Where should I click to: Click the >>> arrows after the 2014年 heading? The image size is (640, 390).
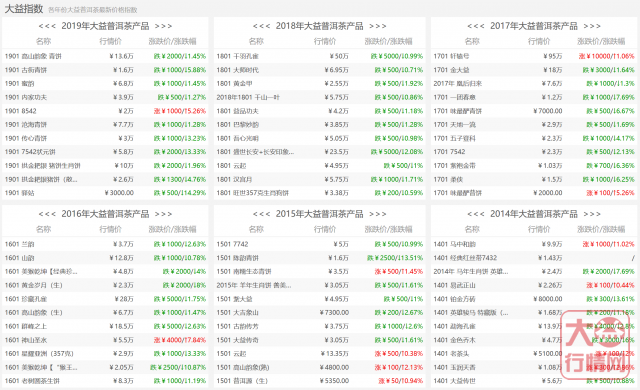coord(592,214)
